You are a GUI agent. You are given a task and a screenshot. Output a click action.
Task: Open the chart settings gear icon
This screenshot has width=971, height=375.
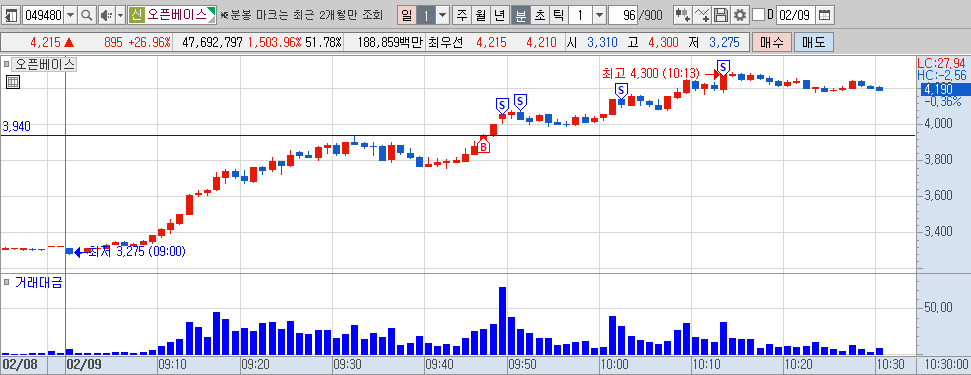point(740,15)
